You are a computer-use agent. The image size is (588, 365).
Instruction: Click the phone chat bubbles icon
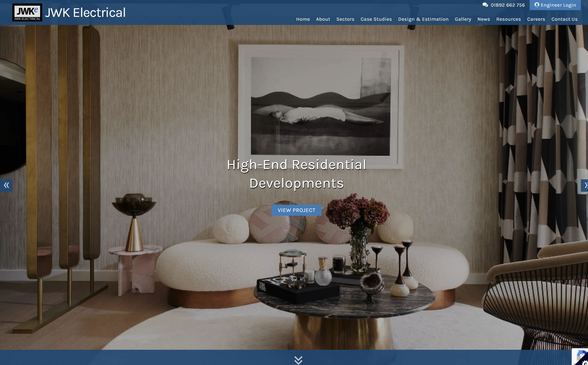pos(485,5)
